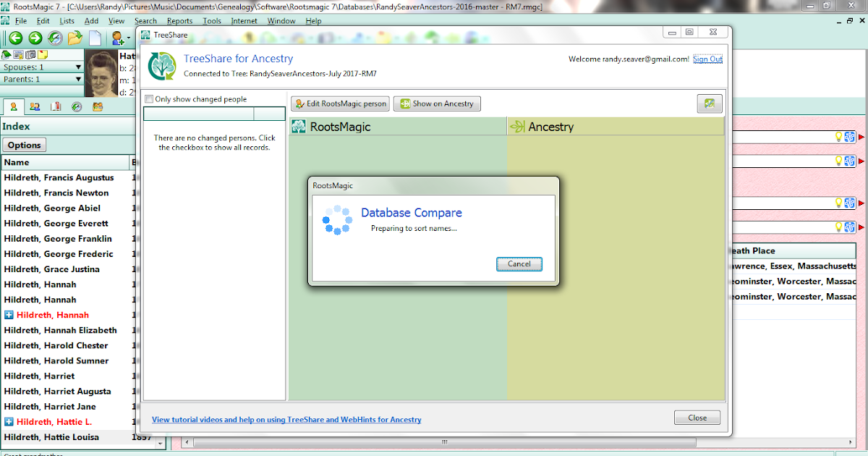This screenshot has height=456, width=868.
Task: Enable the Only show changed people checkbox
Action: [x=149, y=98]
